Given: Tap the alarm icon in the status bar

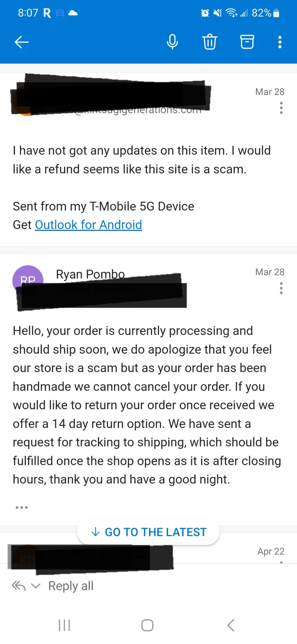Looking at the screenshot, I should click(205, 13).
